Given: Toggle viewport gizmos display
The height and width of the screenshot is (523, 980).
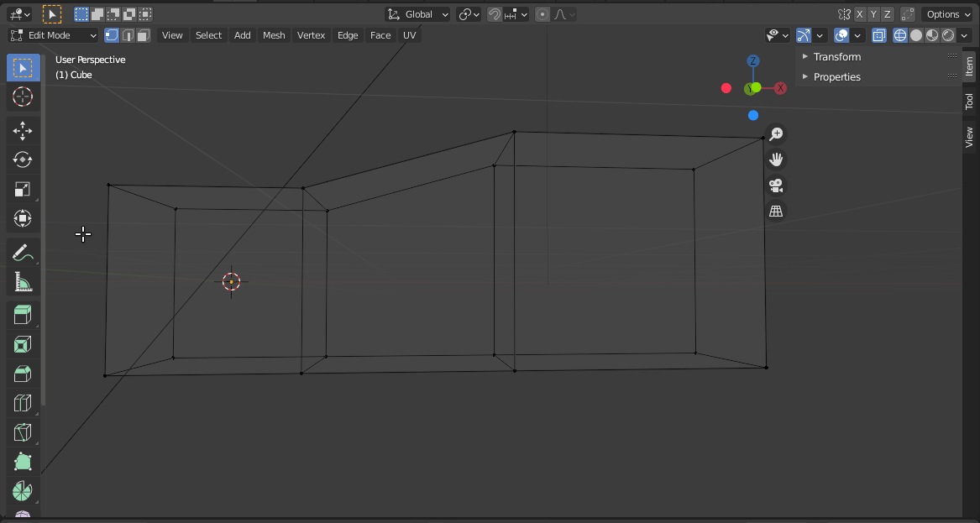Looking at the screenshot, I should tap(804, 35).
